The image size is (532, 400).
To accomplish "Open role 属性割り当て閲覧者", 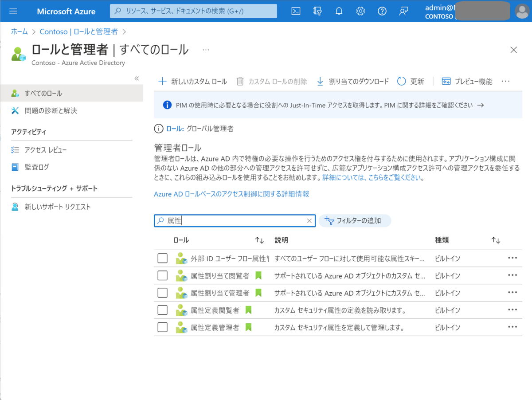I will [x=220, y=275].
